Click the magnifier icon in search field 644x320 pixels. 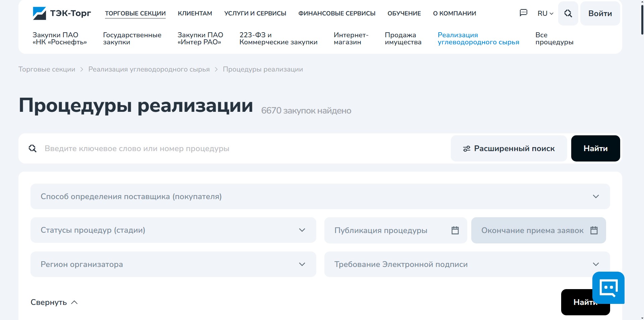33,148
